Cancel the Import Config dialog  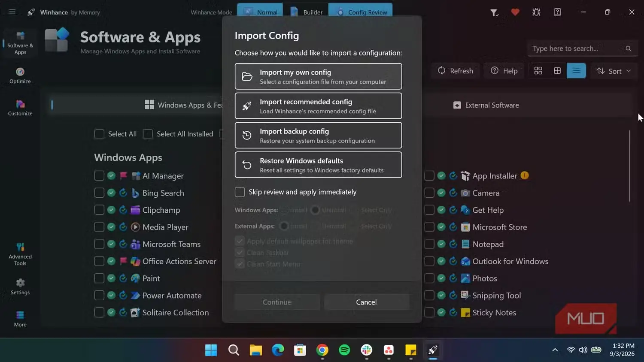[367, 302]
